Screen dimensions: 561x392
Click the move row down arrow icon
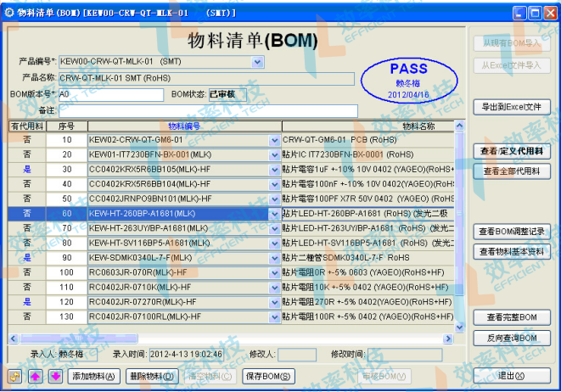pyautogui.click(x=55, y=376)
